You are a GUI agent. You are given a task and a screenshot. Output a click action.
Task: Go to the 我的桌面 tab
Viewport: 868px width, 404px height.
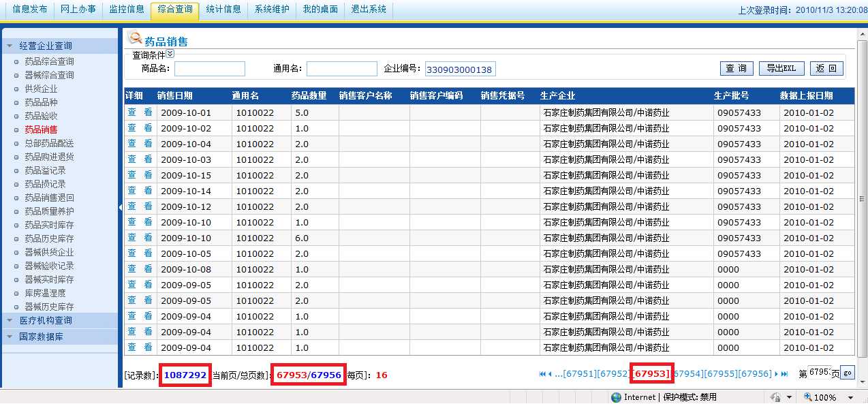click(x=320, y=10)
